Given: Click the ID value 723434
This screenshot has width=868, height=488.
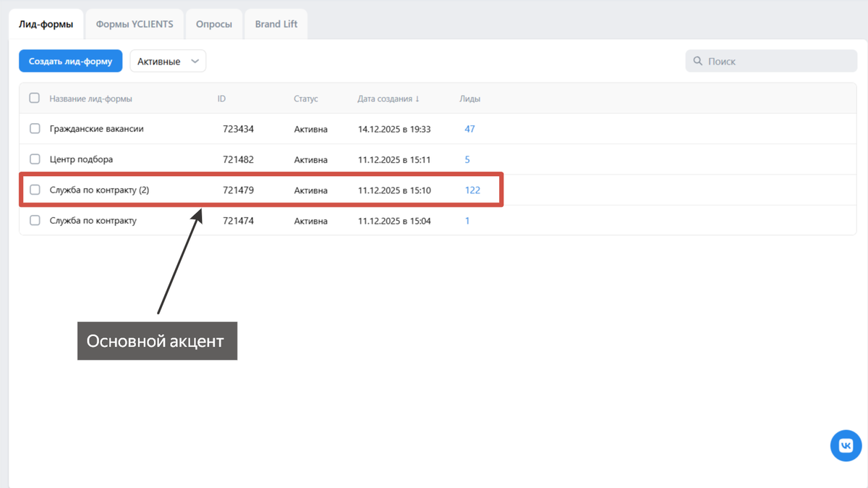Looking at the screenshot, I should point(238,129).
